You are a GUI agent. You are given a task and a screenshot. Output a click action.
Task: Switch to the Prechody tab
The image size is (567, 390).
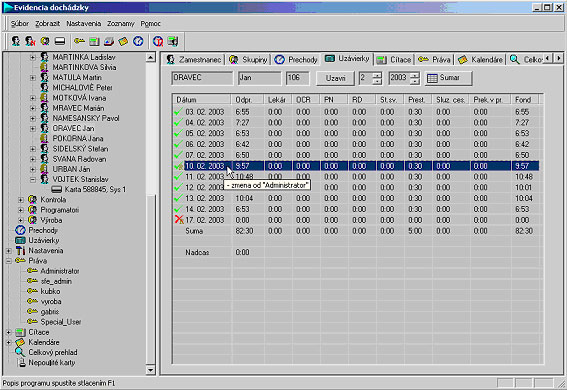(x=296, y=60)
